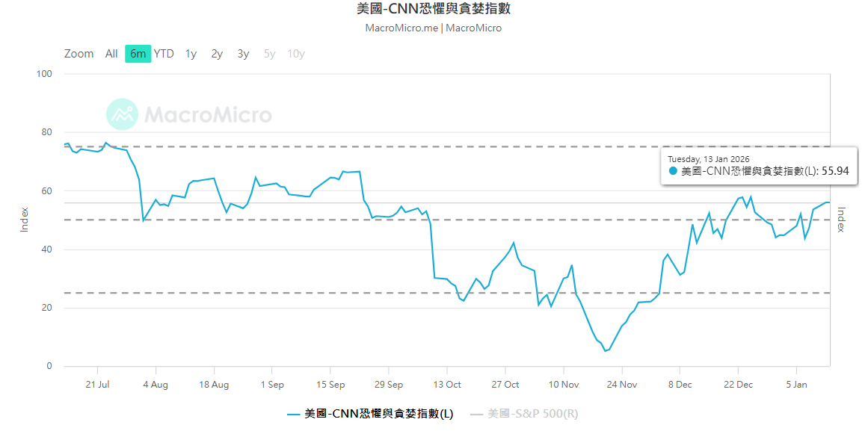Screen dimensions: 868x431
Task: Toggle the 美國-CNN恐懼與貪婪指數(L) legend series
Action: pos(370,414)
